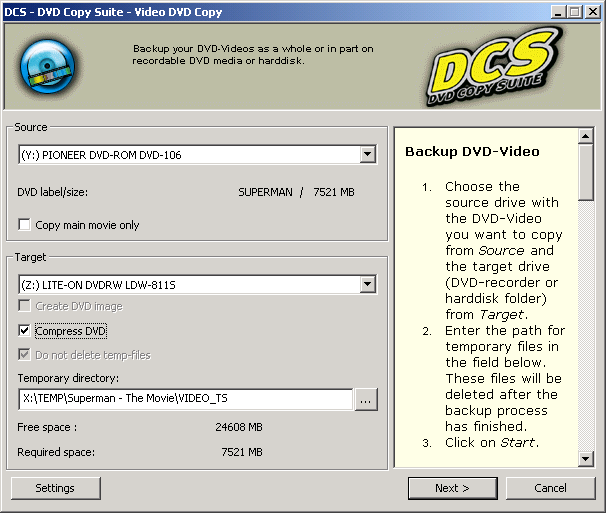Browse for temporary directory using the ... button

tap(366, 399)
